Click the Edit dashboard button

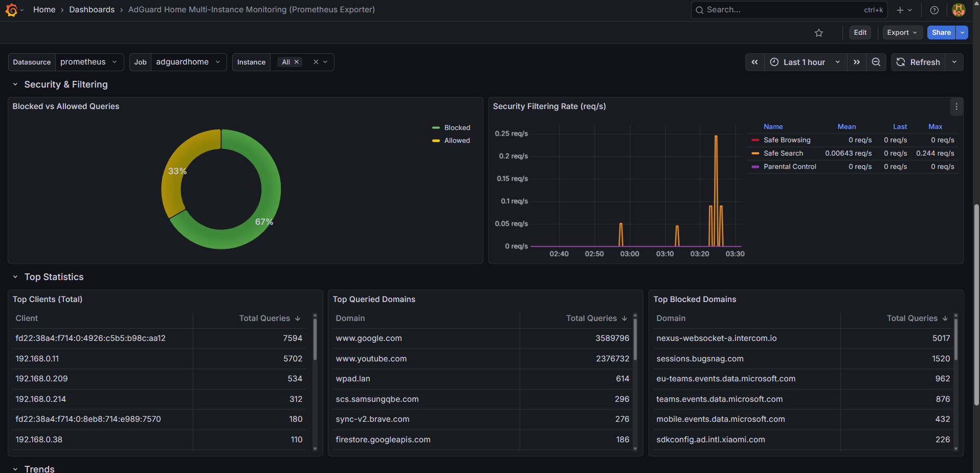click(x=860, y=32)
